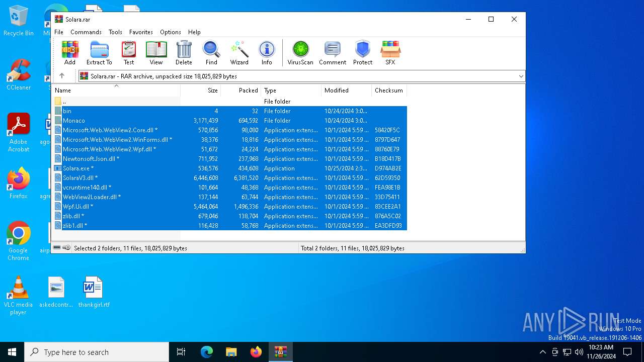Select Solara.exe in the list
Image resolution: width=644 pixels, height=362 pixels.
tap(229, 168)
